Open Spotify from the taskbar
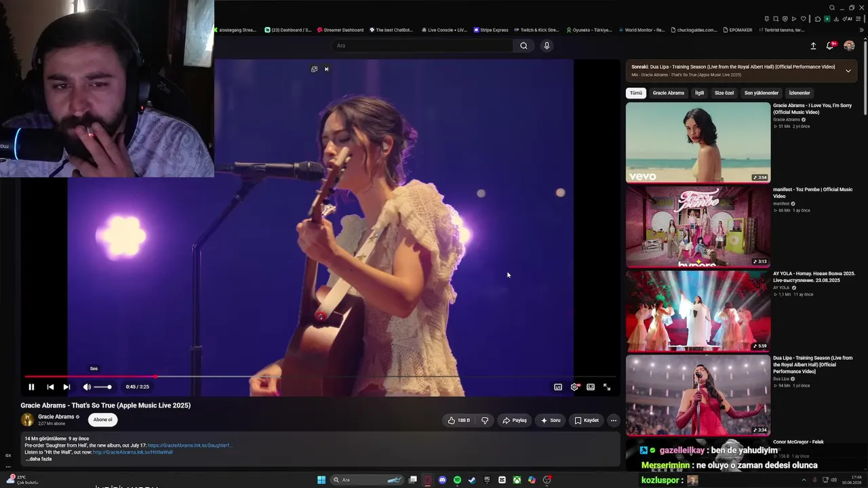868x488 pixels. (457, 480)
